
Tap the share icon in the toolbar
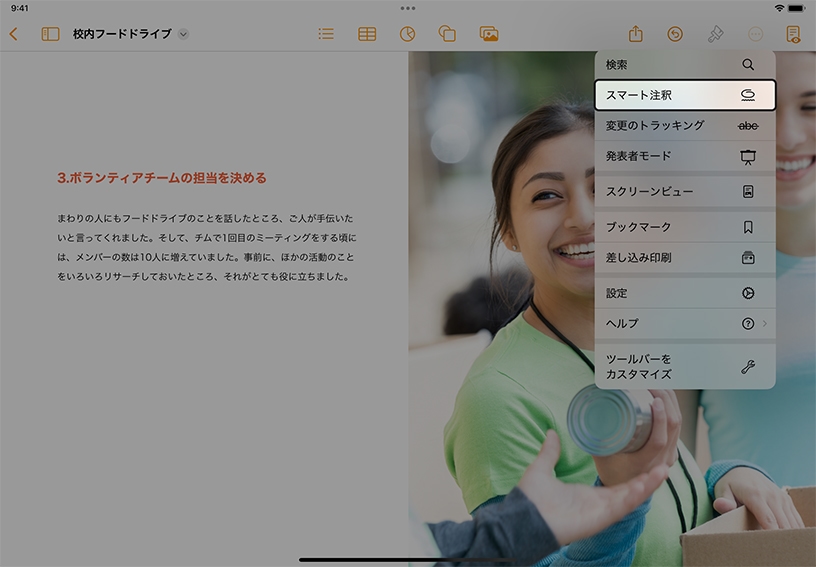[x=635, y=34]
